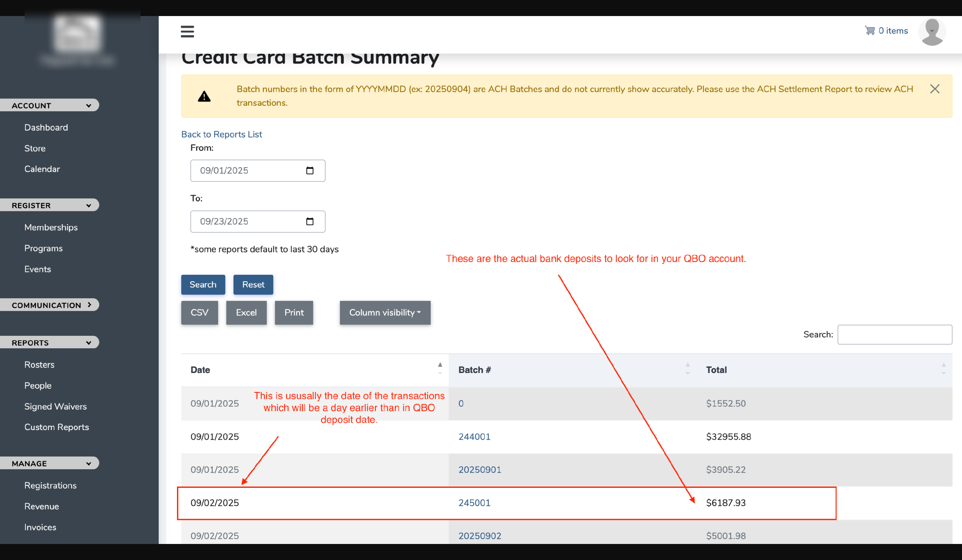The image size is (962, 560).
Task: Go to Custom Reports in sidebar
Action: [56, 427]
